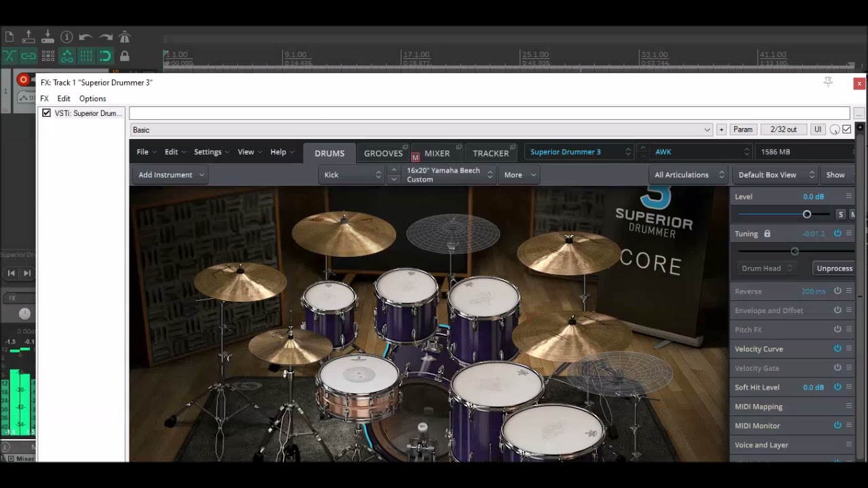Toggle the Locking padlock icon in REAPER toolbar
Viewport: 868px width, 488px height.
coord(124,56)
